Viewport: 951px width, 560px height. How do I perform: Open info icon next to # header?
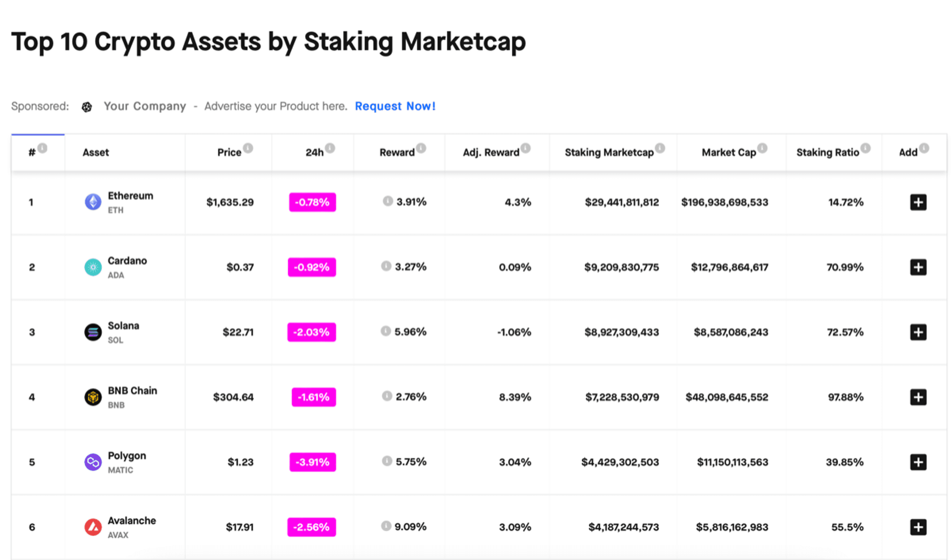pos(43,148)
